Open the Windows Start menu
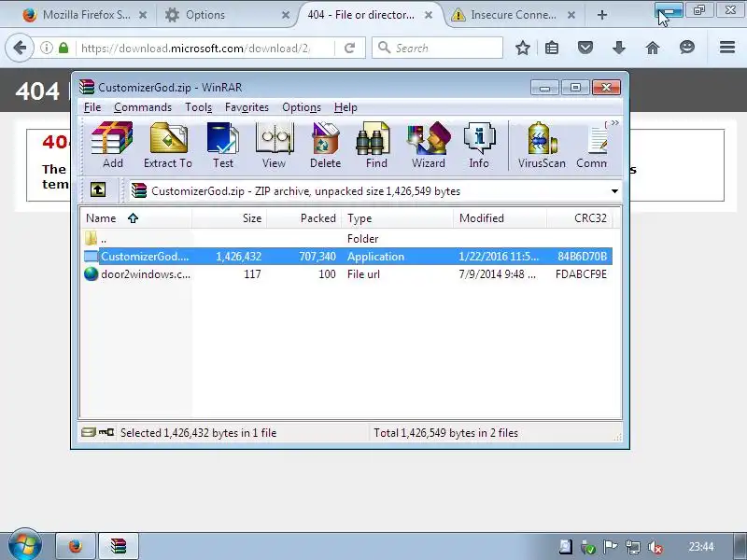Screen dimensions: 747x560 coord(25,546)
